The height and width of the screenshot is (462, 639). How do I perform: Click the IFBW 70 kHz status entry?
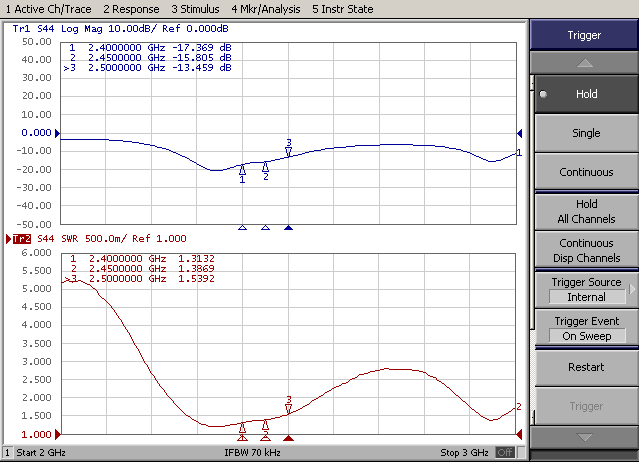click(252, 453)
